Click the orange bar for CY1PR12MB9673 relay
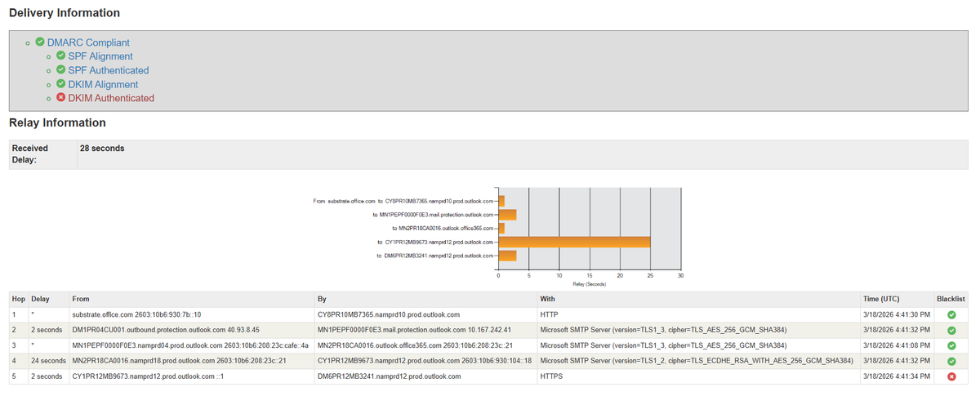 574,242
